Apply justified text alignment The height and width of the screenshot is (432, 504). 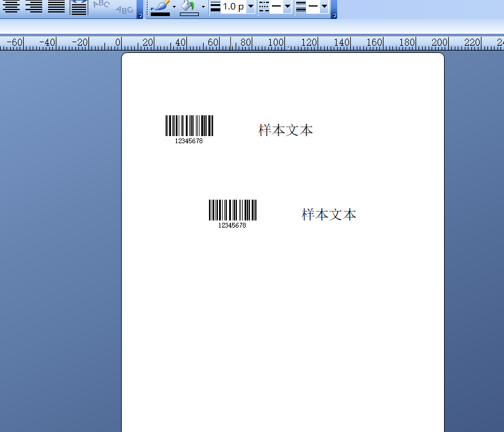[56, 6]
